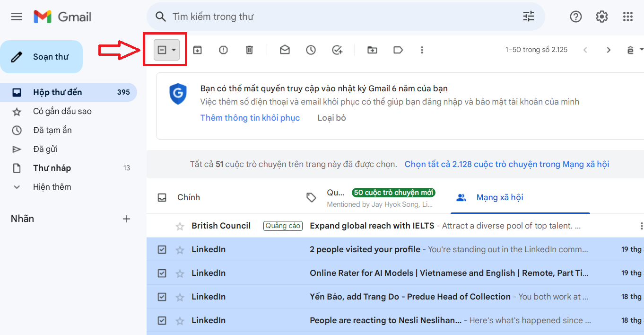Open the Mạng xã hội tab
Viewport: 644px width, 335px height.
tap(501, 197)
